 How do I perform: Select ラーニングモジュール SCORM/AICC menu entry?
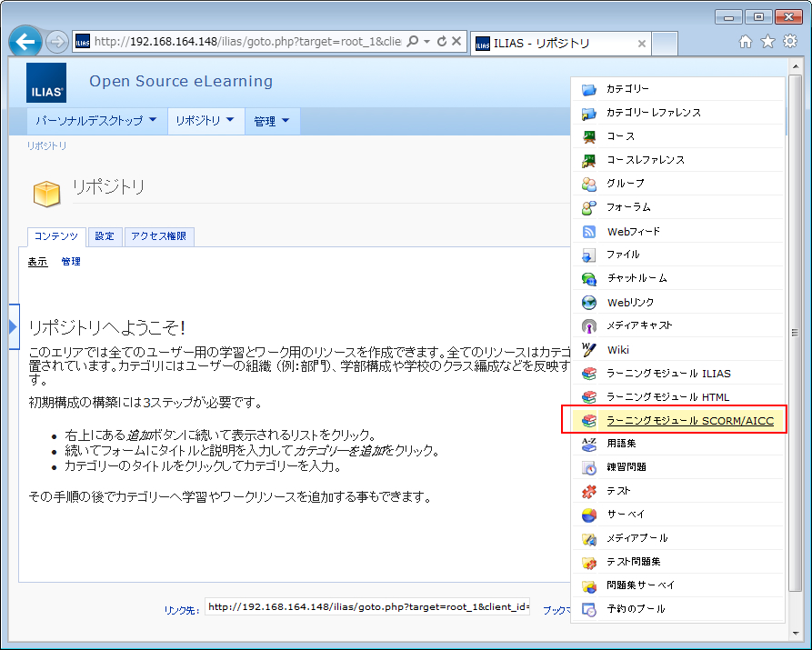click(x=689, y=421)
